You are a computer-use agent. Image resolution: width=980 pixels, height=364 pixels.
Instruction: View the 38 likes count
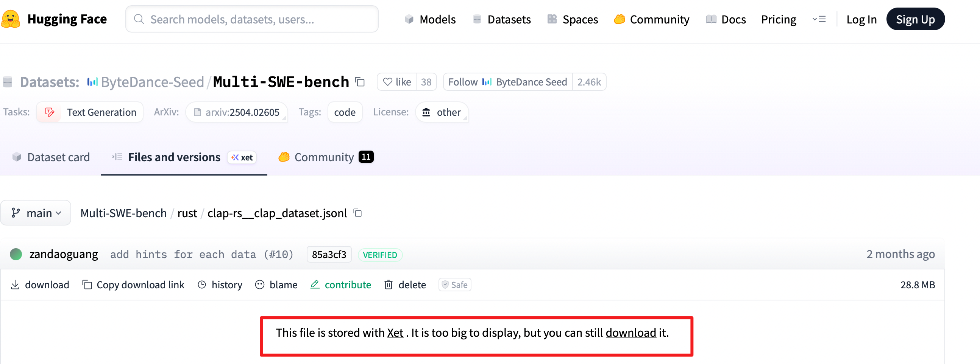pos(426,82)
